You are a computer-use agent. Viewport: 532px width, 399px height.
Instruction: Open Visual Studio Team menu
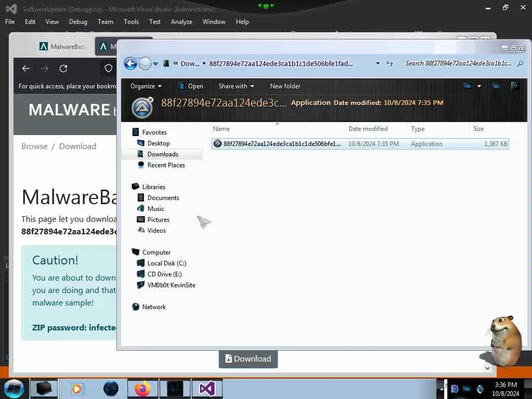tap(105, 22)
